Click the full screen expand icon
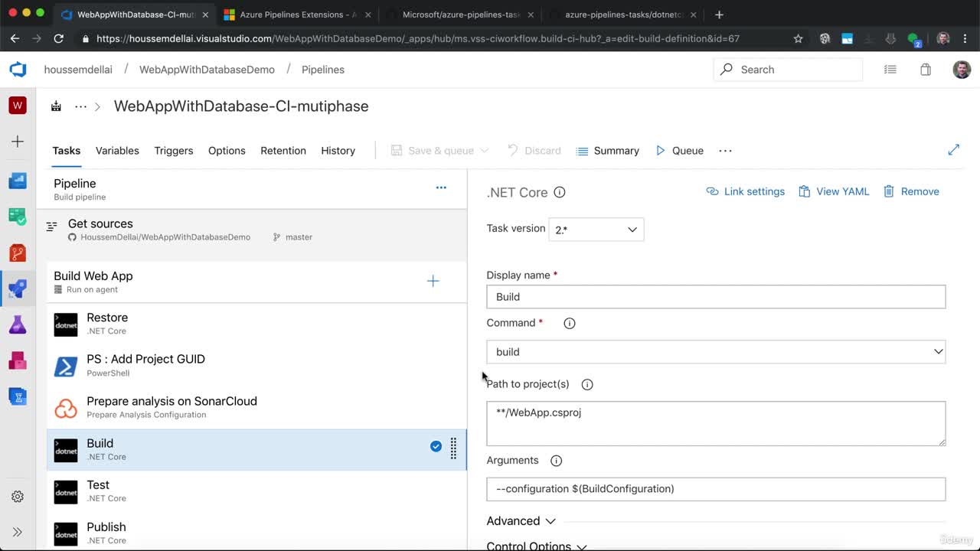 coord(953,150)
